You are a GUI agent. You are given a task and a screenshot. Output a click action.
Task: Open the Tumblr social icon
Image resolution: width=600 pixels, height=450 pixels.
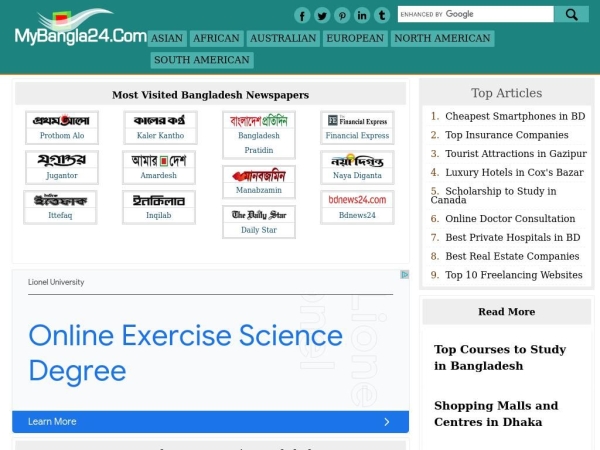[x=382, y=16]
